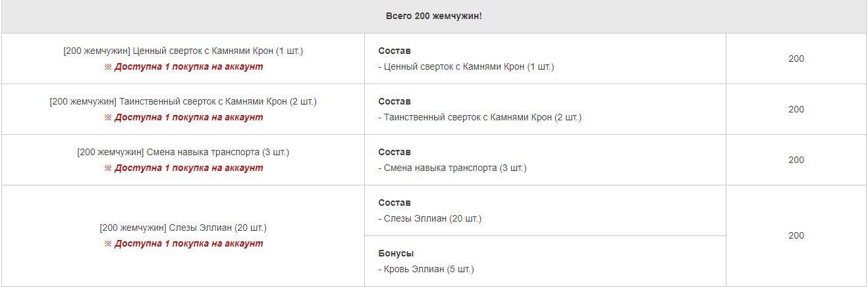Click the reference mark under Слезы Эллиан
Image resolution: width=868 pixels, height=288 pixels.
pyautogui.click(x=108, y=243)
